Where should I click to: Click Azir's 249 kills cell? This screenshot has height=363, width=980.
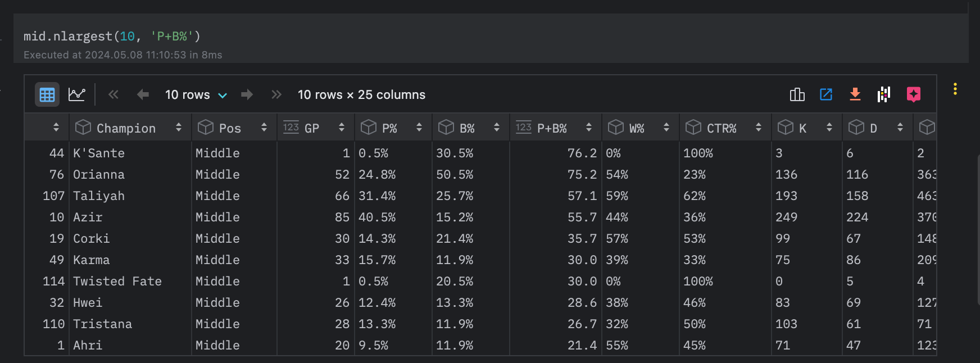pos(807,217)
